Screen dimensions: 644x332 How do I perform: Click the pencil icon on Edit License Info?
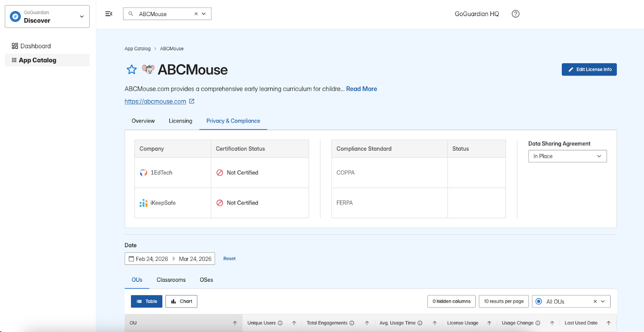571,70
